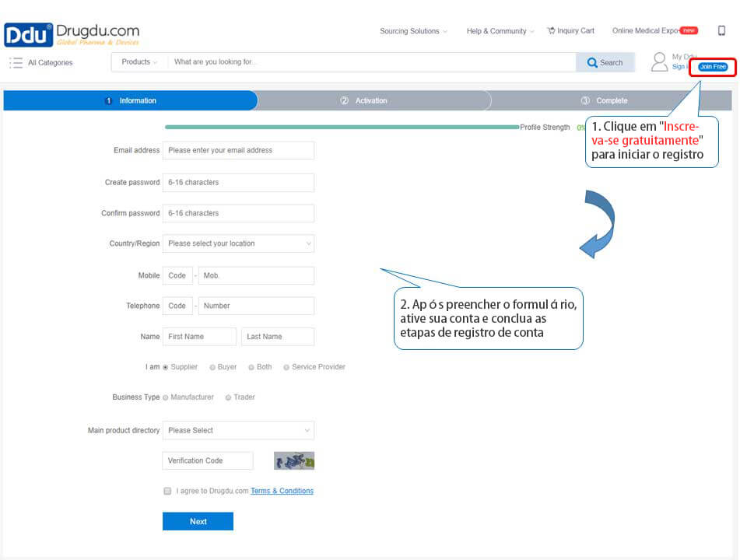Screen dimensions: 740x560
Task: Click the mobile phone icon in header
Action: [x=721, y=31]
